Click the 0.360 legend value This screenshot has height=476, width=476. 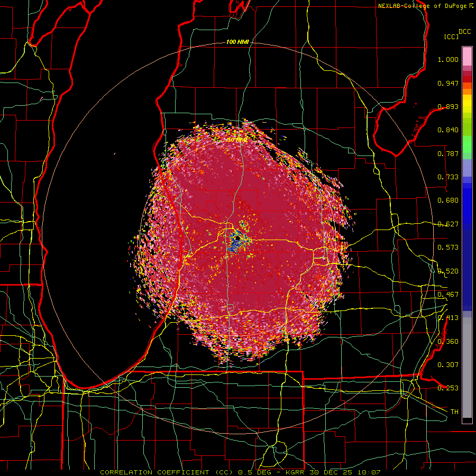[448, 342]
